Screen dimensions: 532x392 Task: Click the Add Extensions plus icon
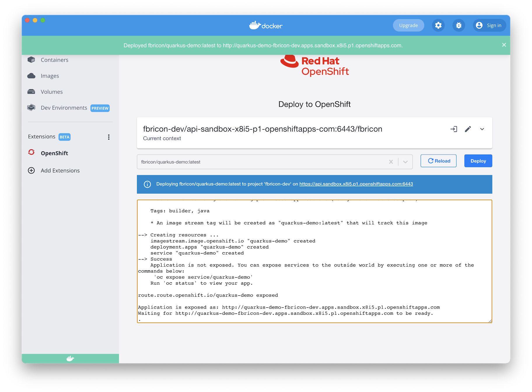pos(31,170)
